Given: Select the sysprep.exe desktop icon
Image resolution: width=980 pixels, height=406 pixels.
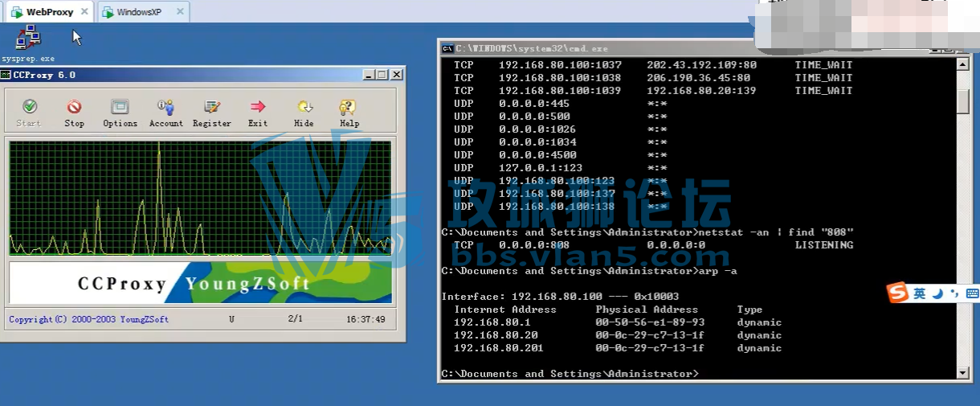Looking at the screenshot, I should (x=28, y=43).
